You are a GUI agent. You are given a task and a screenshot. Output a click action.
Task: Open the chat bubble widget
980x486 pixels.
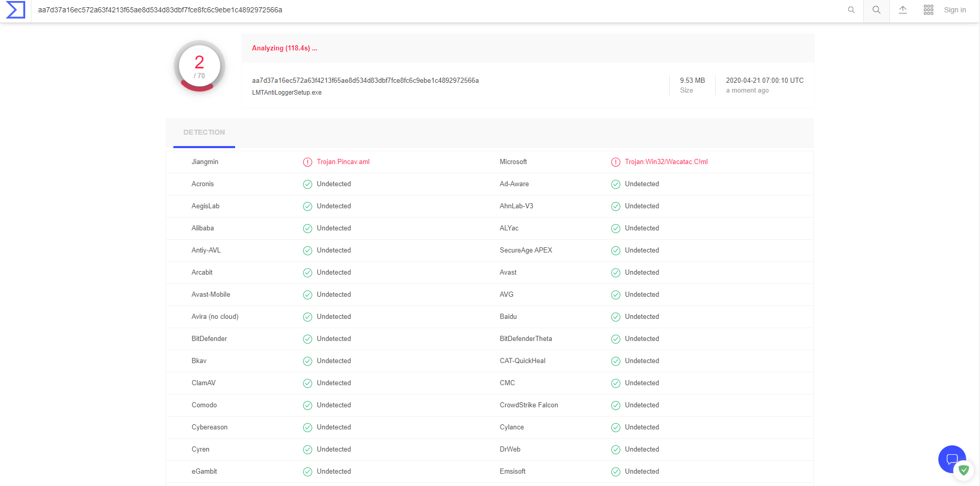tap(951, 458)
